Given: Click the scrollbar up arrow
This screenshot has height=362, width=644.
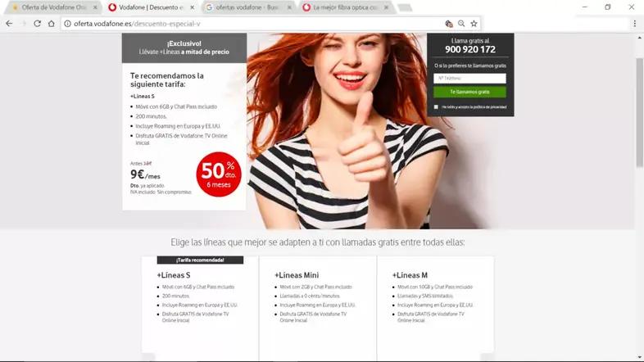Looking at the screenshot, I should pyautogui.click(x=639, y=38).
